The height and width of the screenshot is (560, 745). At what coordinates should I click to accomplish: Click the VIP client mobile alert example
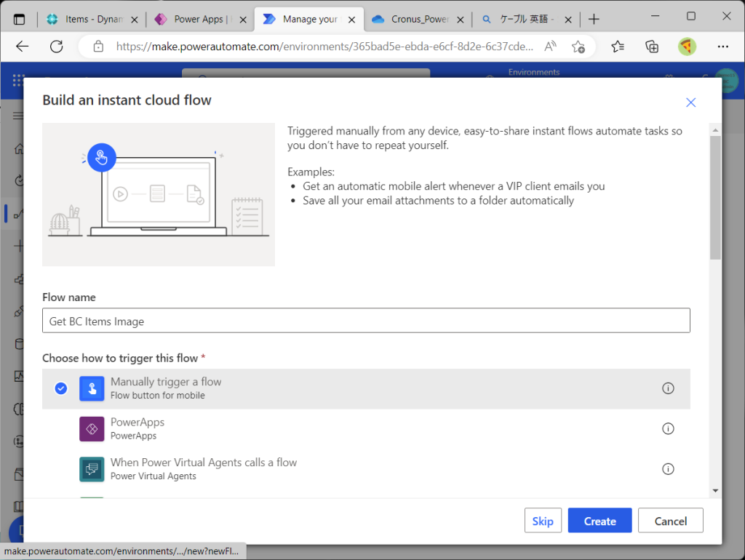(454, 186)
